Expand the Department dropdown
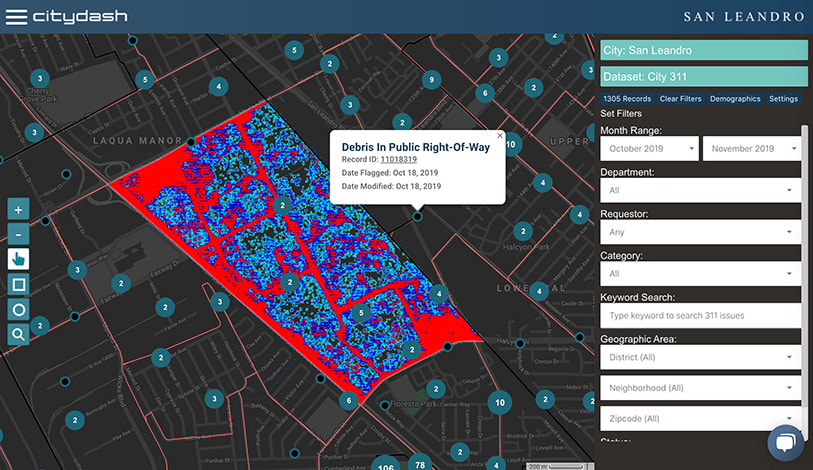813x470 pixels. coord(700,190)
